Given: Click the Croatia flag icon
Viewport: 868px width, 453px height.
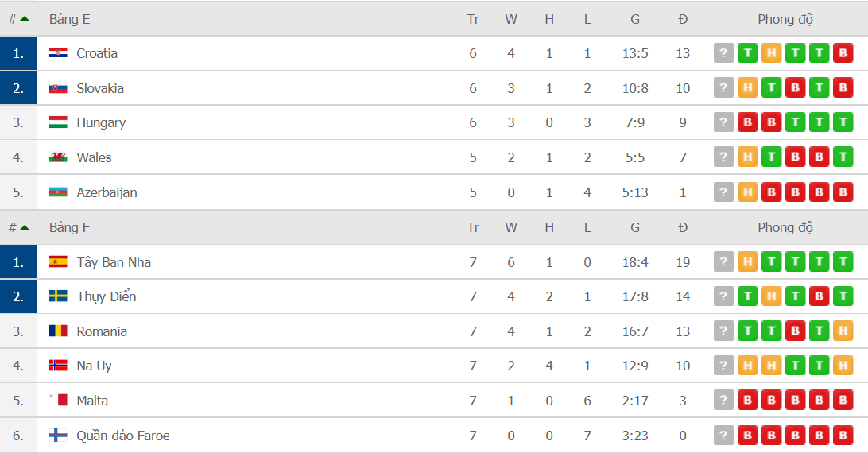Looking at the screenshot, I should click(x=58, y=53).
